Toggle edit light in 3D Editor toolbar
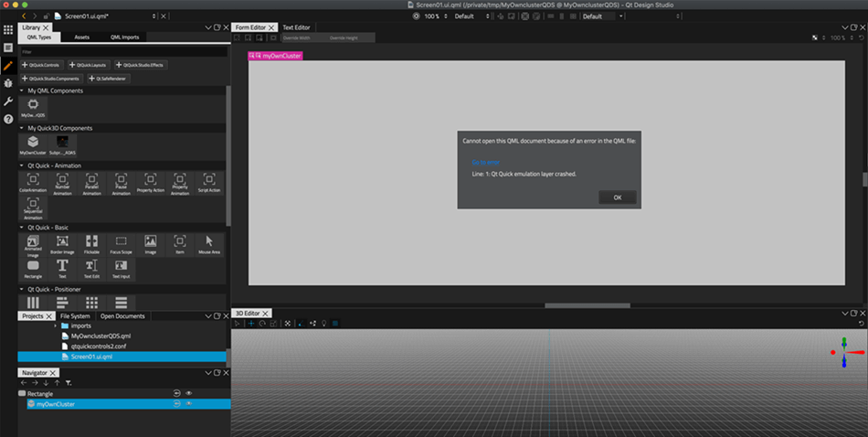 [x=324, y=323]
